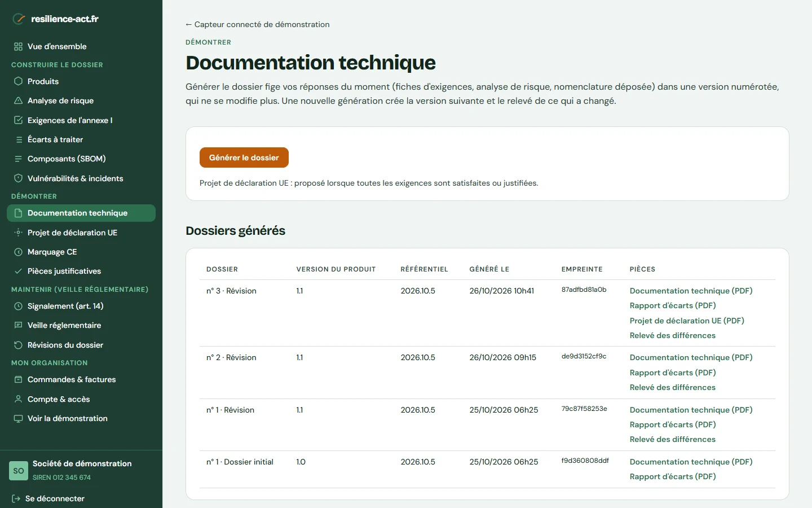Click the Voir la démonstration monitor icon
This screenshot has width=812, height=508.
coord(18,418)
